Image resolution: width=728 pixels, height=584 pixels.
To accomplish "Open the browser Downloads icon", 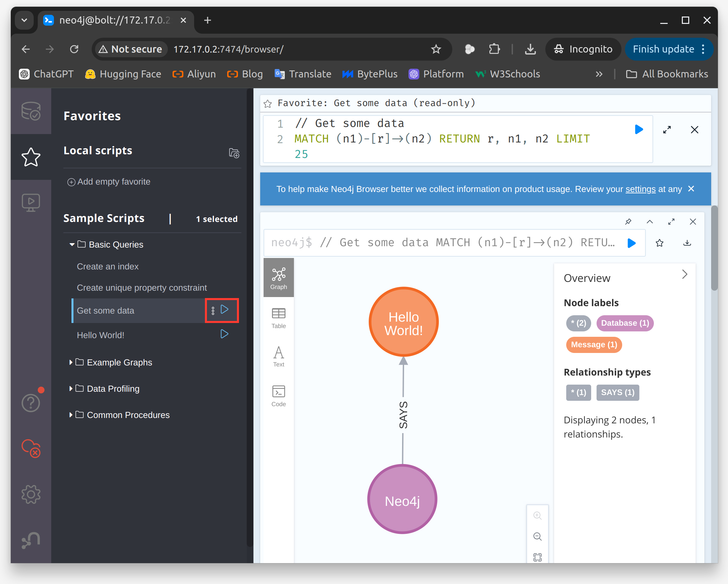I will [530, 49].
